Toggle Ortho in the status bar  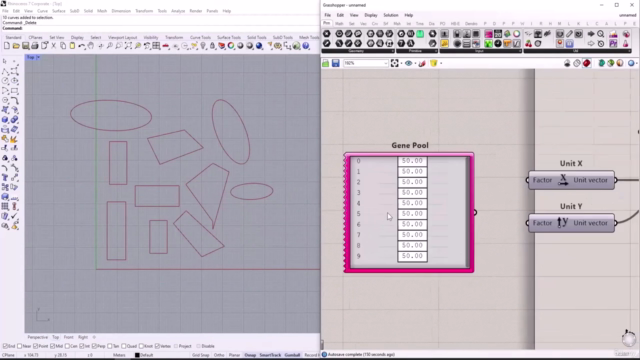pyautogui.click(x=219, y=355)
